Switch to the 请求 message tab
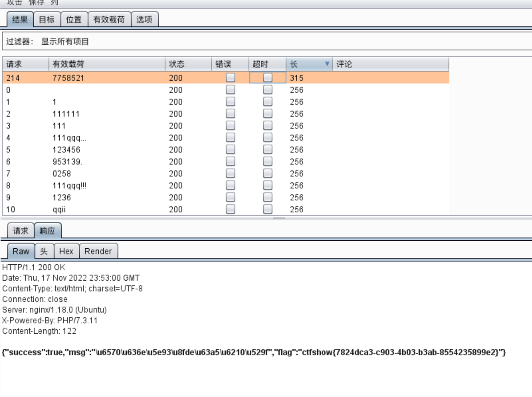The width and height of the screenshot is (532, 397). pyautogui.click(x=20, y=231)
